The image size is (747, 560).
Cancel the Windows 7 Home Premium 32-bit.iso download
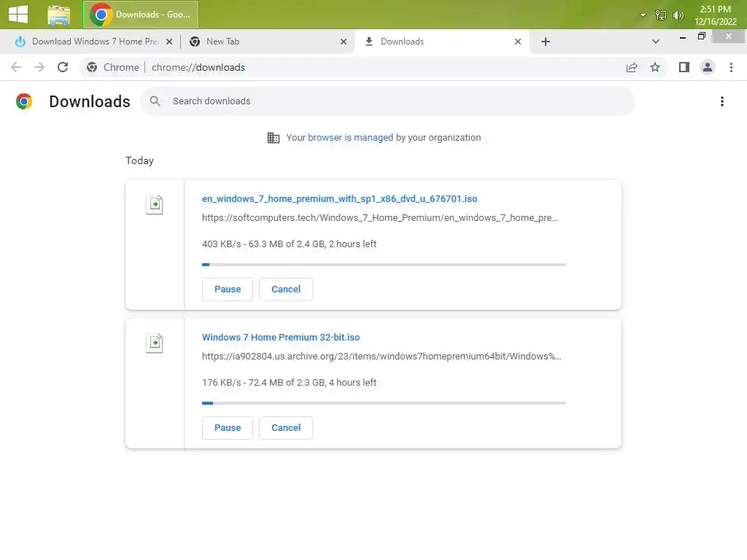(x=286, y=427)
